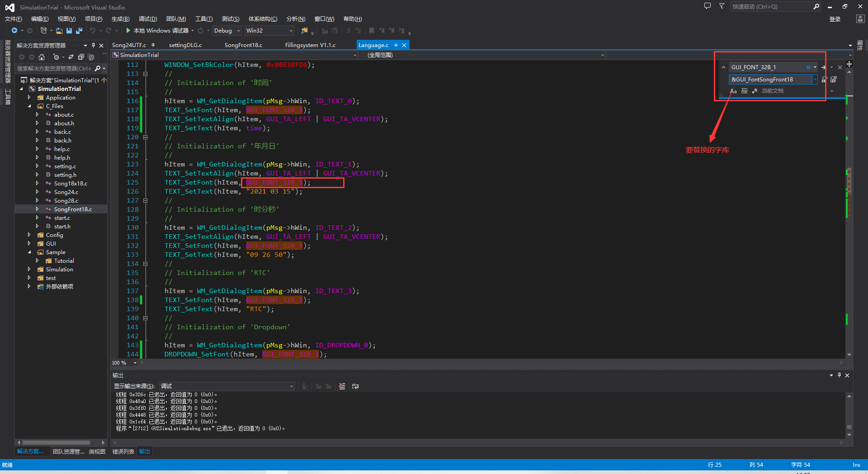Click the Collapse All icon in Solution Explorer

81,57
